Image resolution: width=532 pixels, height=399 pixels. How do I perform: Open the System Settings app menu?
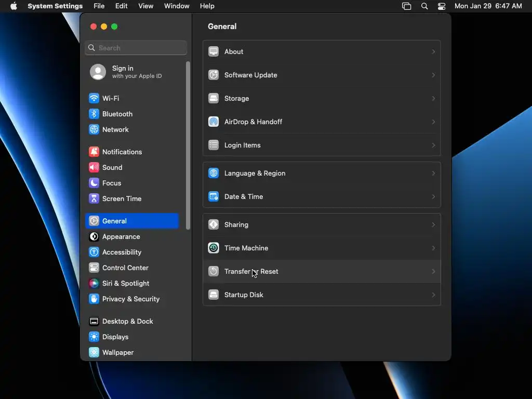pyautogui.click(x=55, y=6)
